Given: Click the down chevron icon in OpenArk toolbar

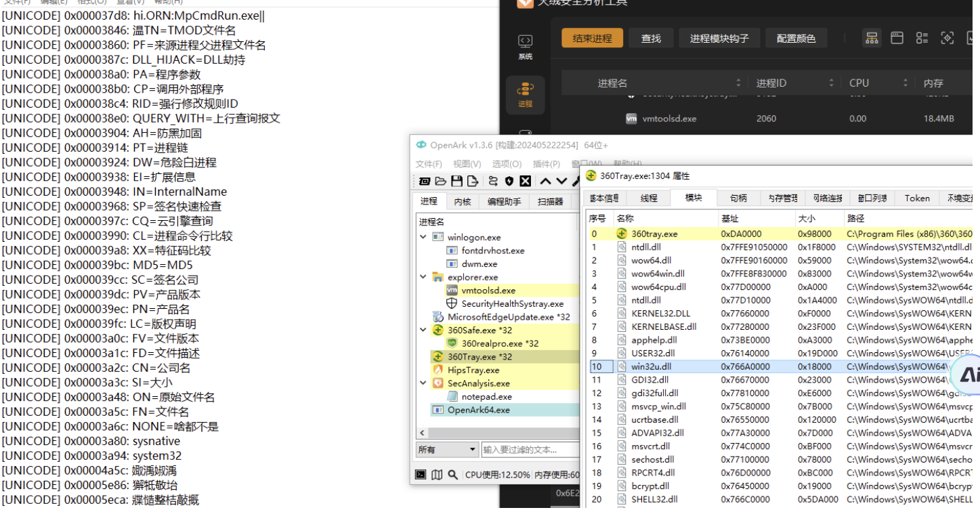Looking at the screenshot, I should coord(561,181).
